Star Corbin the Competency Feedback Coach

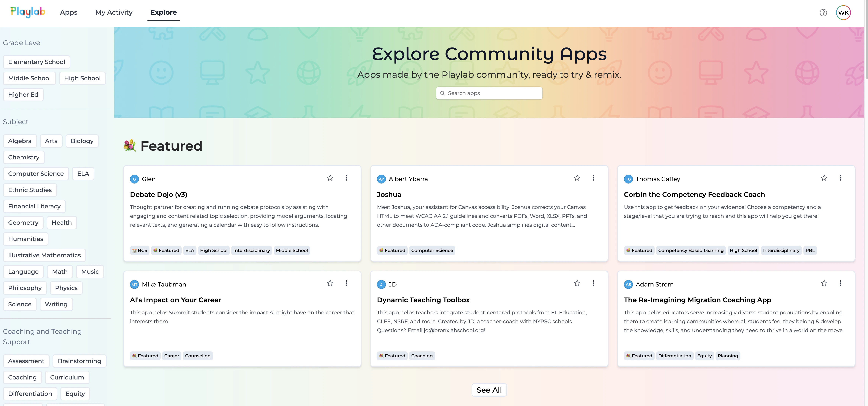click(824, 178)
